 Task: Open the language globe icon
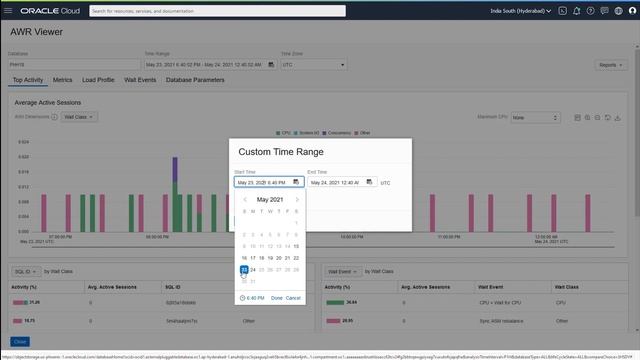tap(618, 11)
